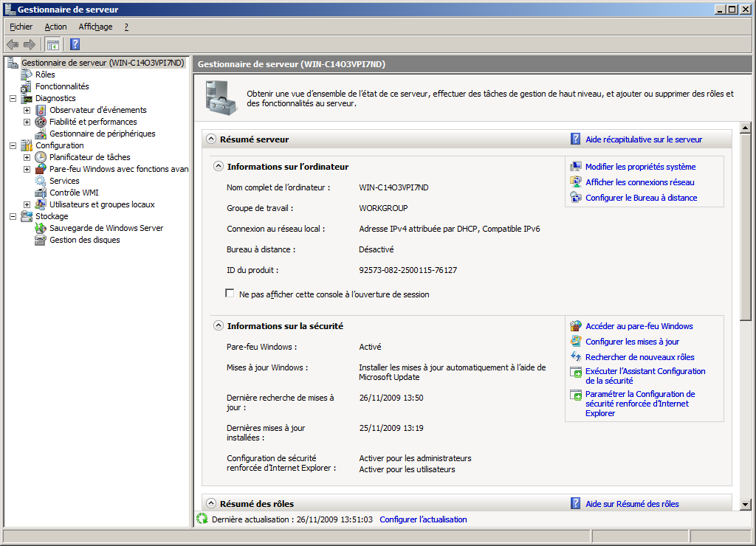756x546 pixels.
Task: Open the Action menu
Action: pos(55,27)
